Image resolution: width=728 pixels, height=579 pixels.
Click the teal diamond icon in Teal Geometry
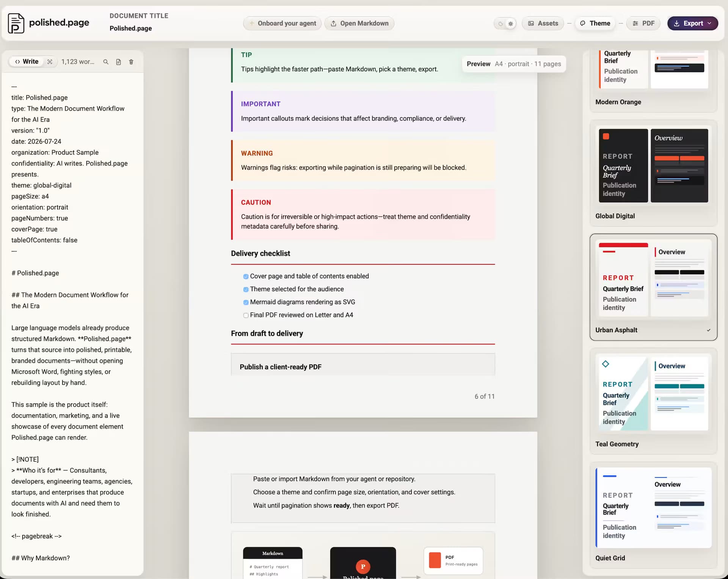click(x=606, y=364)
